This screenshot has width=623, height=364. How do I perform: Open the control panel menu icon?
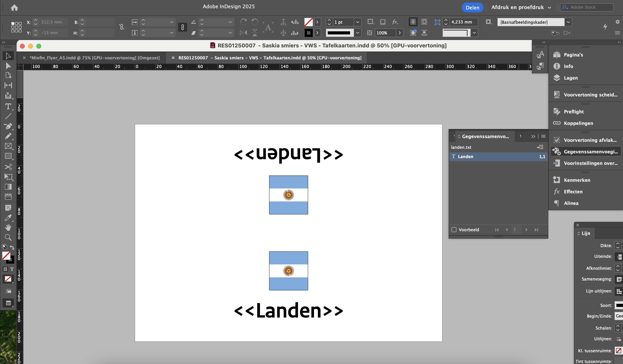tap(617, 33)
